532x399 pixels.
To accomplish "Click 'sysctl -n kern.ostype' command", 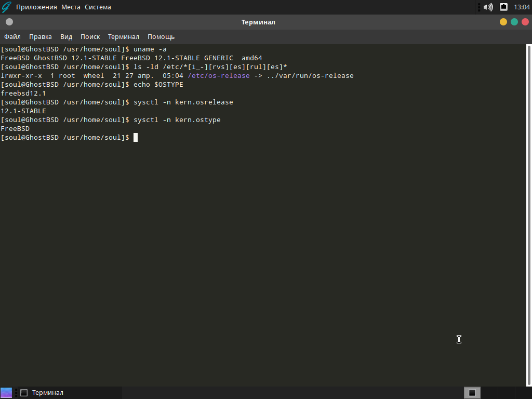I will (177, 120).
